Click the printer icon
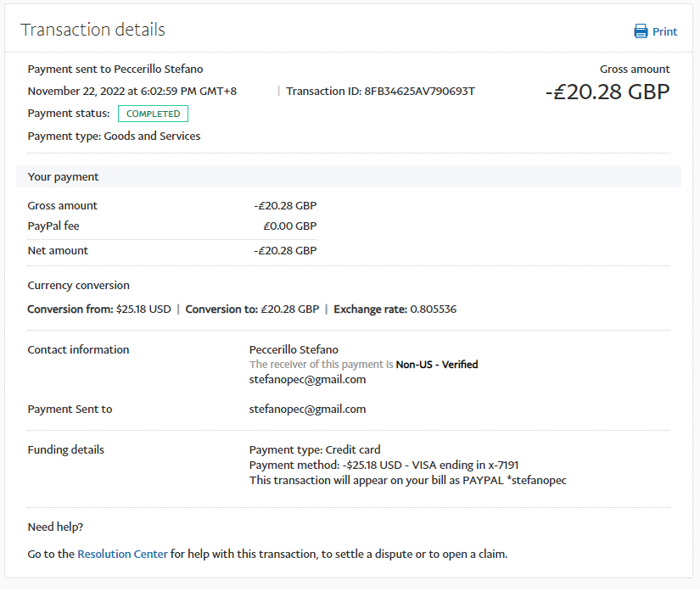 pyautogui.click(x=641, y=31)
